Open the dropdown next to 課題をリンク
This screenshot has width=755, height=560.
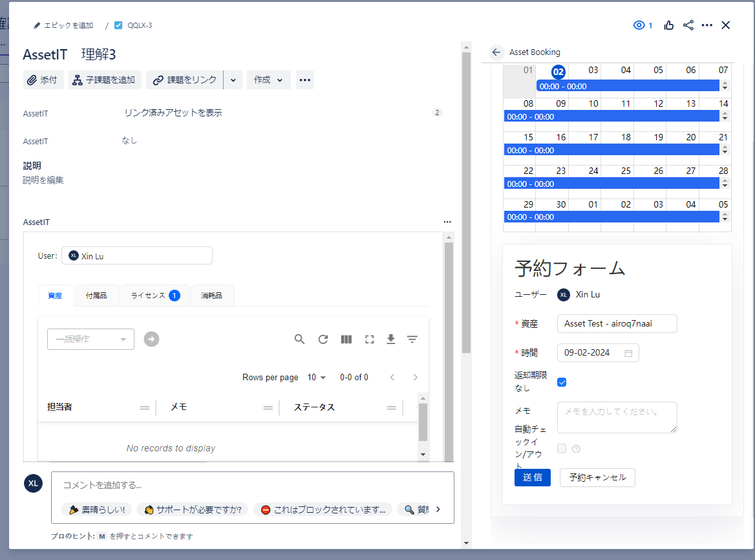[x=233, y=80]
